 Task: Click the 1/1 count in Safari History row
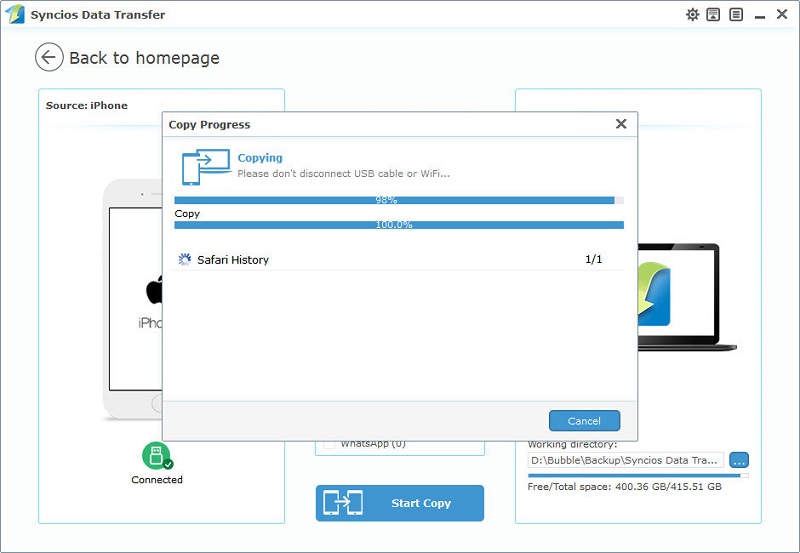pos(593,259)
